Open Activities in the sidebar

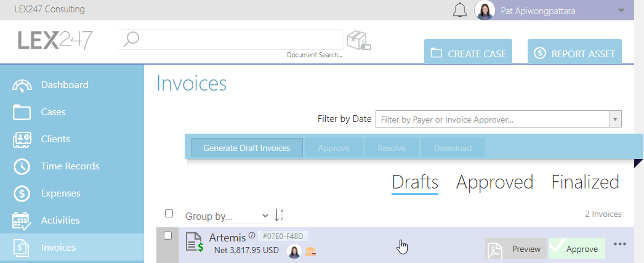72,221
